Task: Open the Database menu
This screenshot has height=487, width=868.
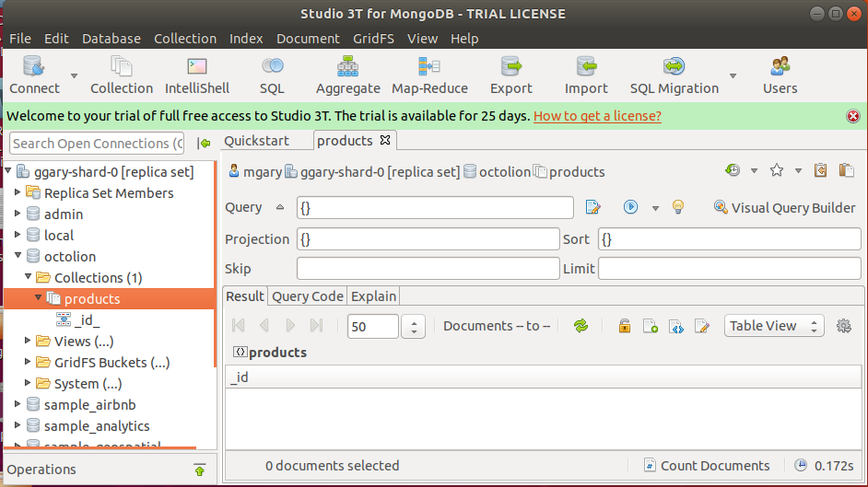Action: pyautogui.click(x=111, y=39)
